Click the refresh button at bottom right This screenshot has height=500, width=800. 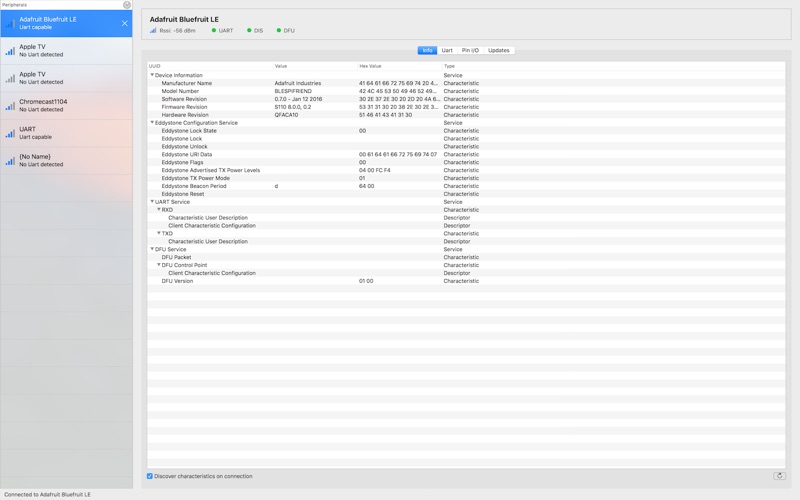779,476
